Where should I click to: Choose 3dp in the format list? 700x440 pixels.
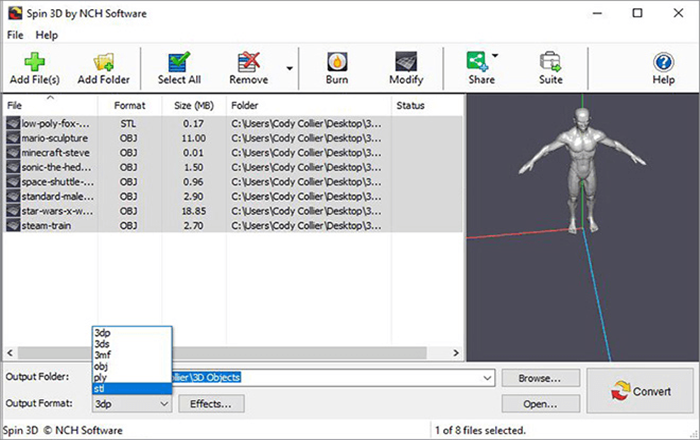(132, 333)
